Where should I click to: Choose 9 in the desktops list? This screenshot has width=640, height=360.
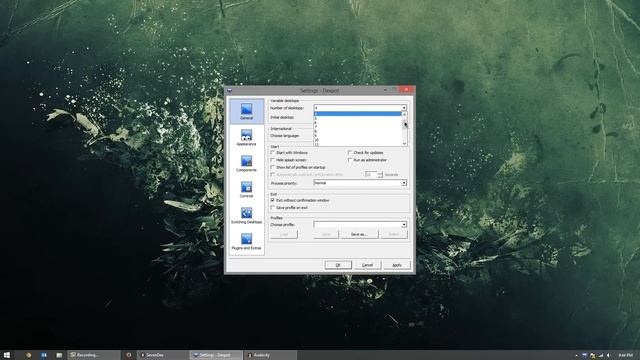click(358, 136)
